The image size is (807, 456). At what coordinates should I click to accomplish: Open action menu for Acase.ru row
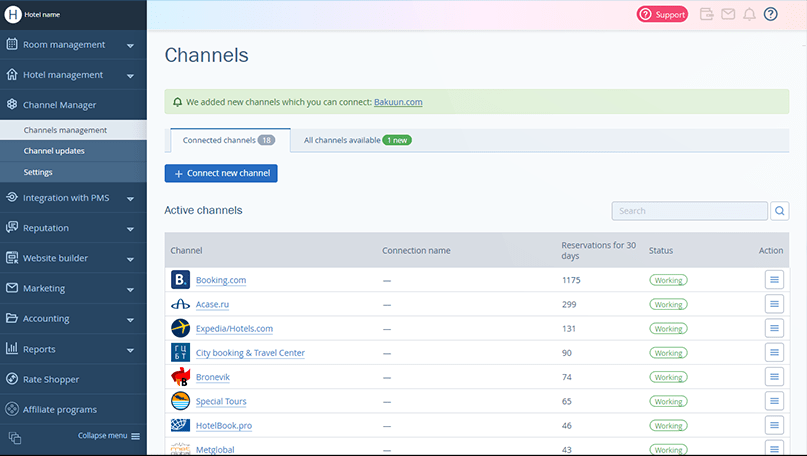point(774,304)
